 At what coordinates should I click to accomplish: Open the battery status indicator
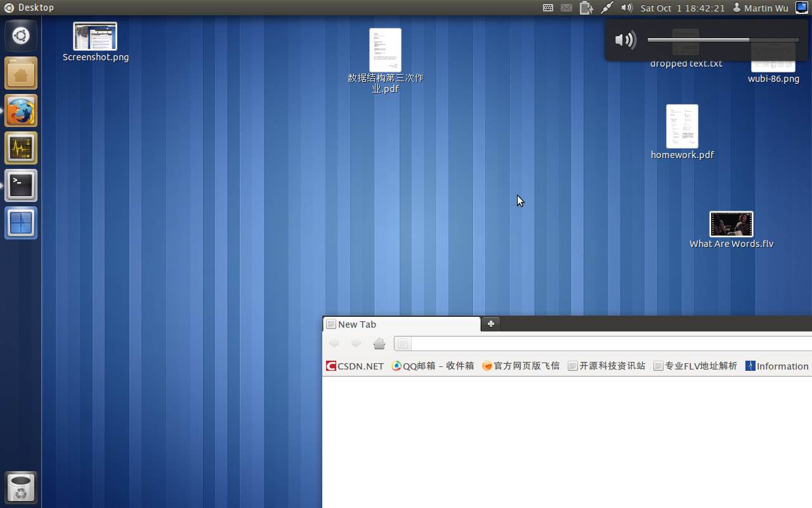586,8
